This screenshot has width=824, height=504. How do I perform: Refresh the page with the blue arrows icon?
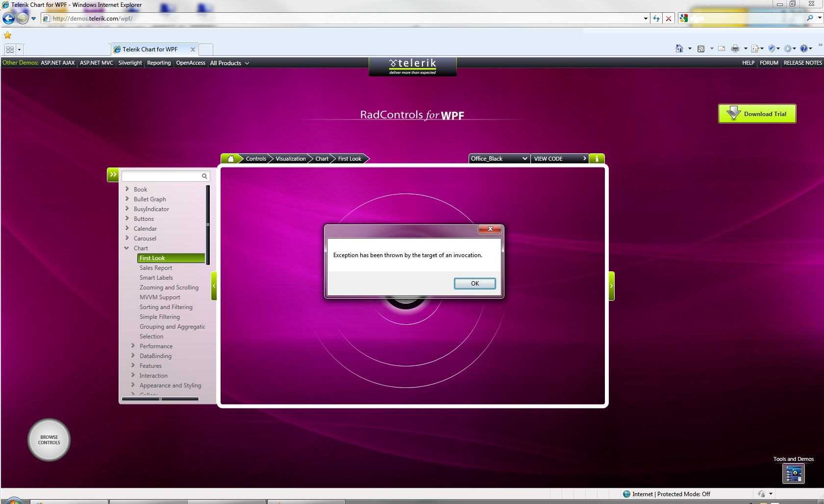(x=656, y=19)
